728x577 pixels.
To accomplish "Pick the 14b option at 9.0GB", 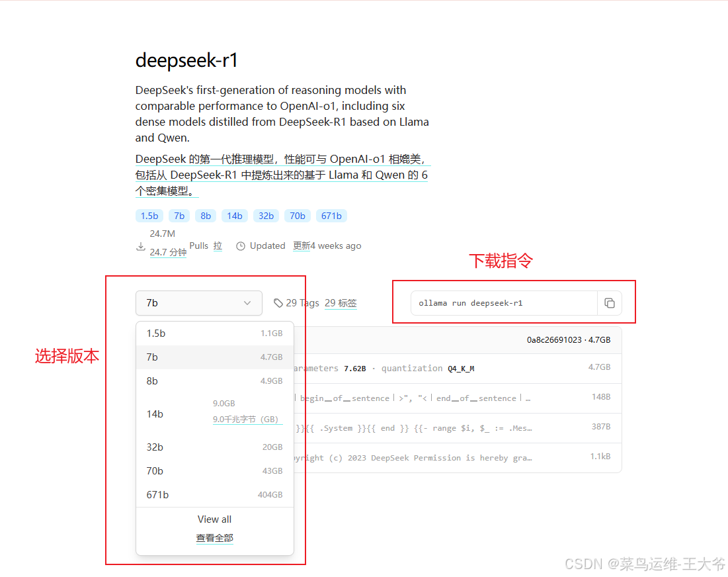I will tap(214, 414).
